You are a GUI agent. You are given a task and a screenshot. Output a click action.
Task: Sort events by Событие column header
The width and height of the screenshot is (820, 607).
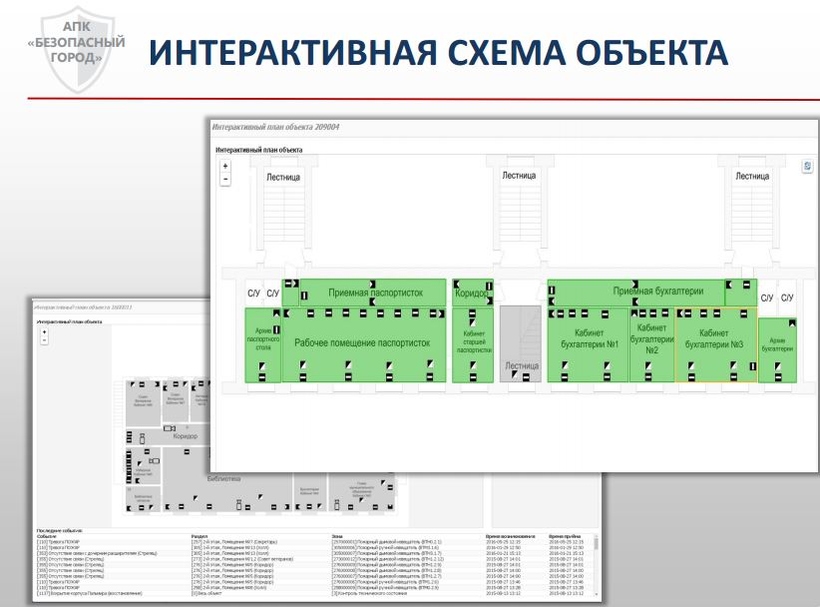pos(47,536)
